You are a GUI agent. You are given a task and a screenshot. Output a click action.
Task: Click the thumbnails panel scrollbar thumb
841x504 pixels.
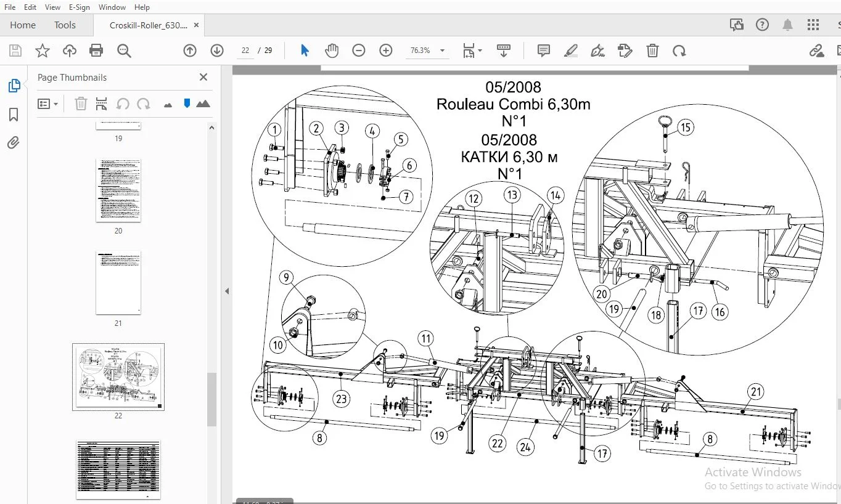pyautogui.click(x=211, y=399)
